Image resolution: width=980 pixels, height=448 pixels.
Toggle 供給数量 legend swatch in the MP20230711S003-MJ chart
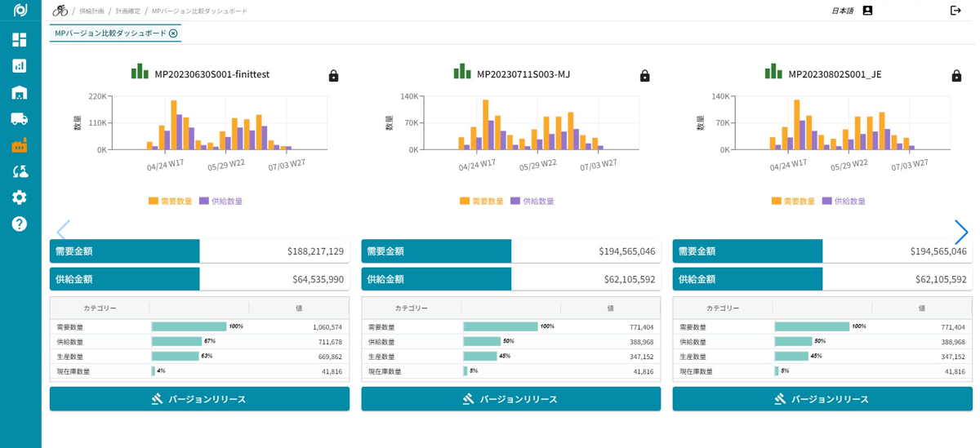click(515, 201)
